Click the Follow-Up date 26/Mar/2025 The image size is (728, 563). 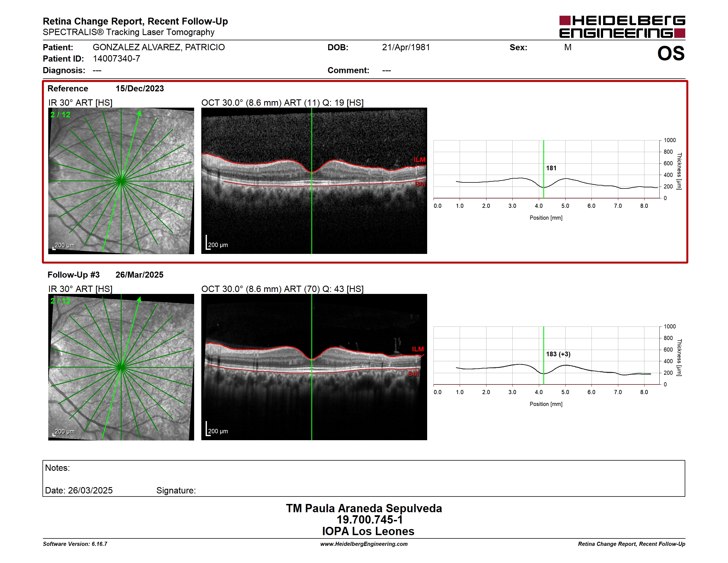click(139, 275)
